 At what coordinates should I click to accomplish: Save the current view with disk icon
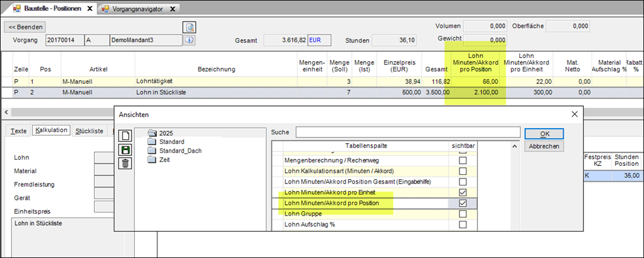click(x=125, y=150)
